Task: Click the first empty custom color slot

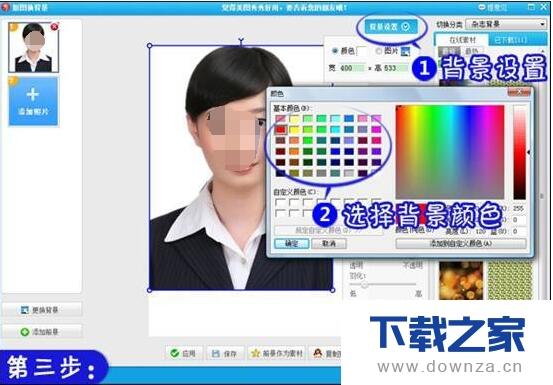Action: coord(281,203)
